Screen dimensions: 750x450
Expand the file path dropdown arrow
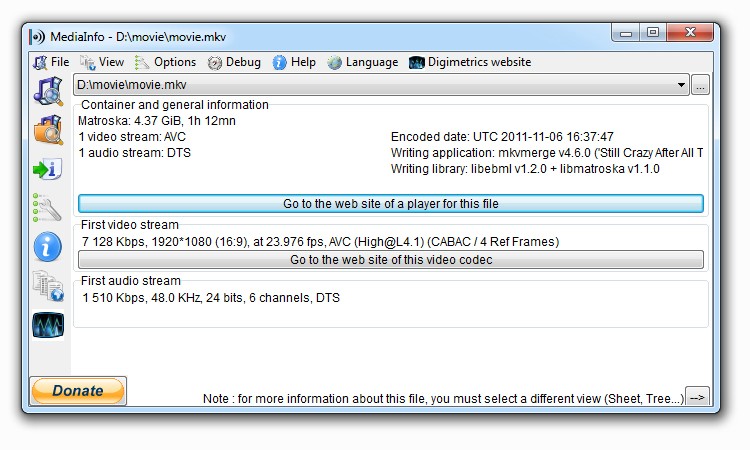tap(681, 85)
